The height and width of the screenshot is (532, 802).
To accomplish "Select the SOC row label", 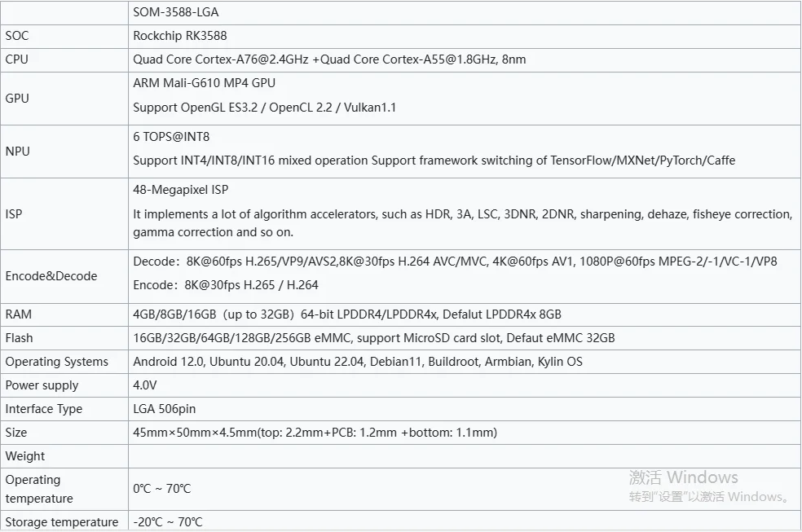I will [17, 36].
